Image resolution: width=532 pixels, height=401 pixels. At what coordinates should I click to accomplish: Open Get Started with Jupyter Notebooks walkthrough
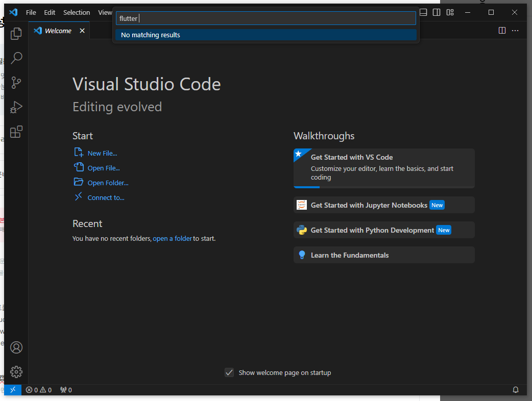tap(384, 205)
